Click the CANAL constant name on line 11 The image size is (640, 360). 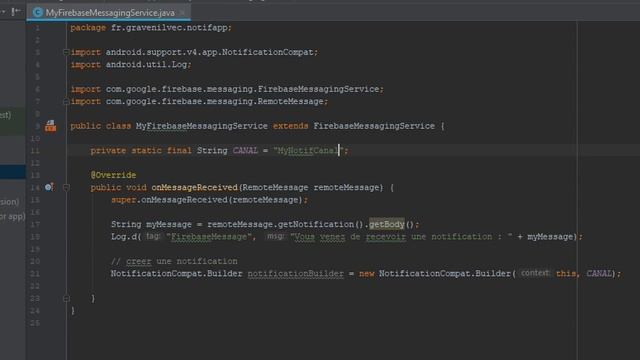click(x=245, y=151)
